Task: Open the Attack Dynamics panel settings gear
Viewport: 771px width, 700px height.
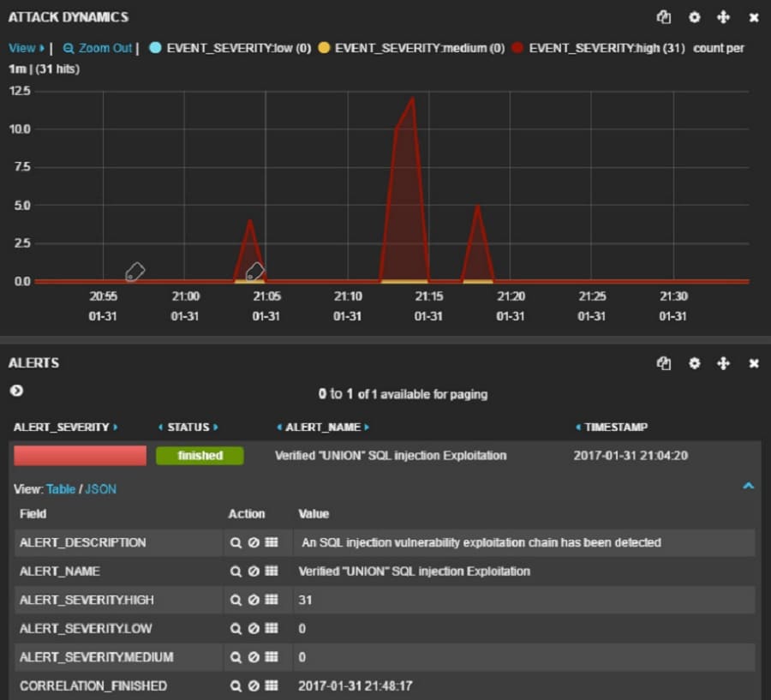Action: click(694, 18)
